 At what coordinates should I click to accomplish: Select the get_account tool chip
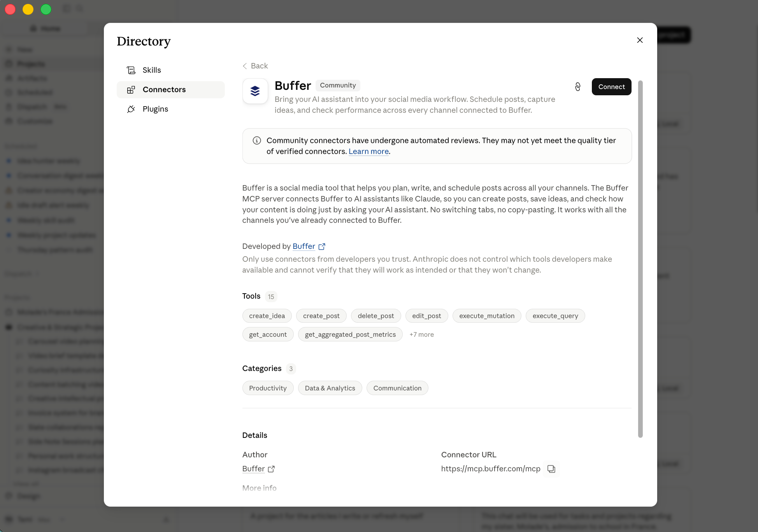(268, 334)
